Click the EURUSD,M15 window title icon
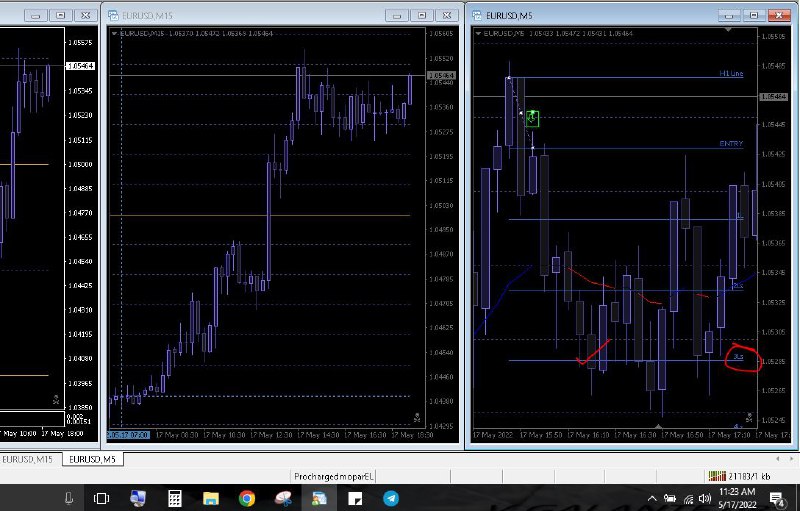Viewport: 800px width, 511px height. tap(113, 16)
